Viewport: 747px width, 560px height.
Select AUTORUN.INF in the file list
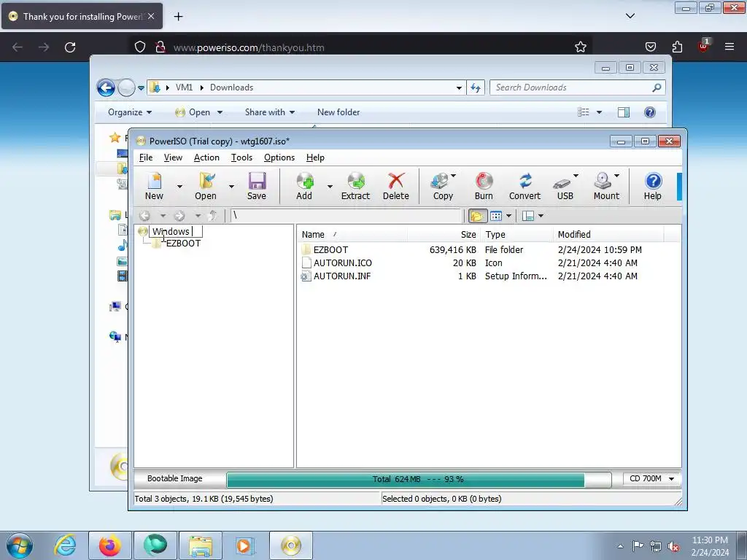point(342,276)
